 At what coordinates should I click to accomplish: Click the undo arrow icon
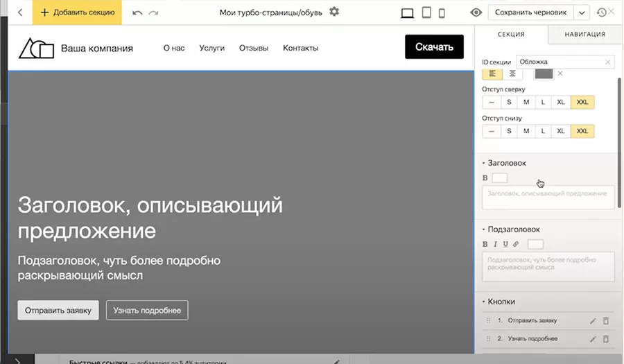[137, 12]
